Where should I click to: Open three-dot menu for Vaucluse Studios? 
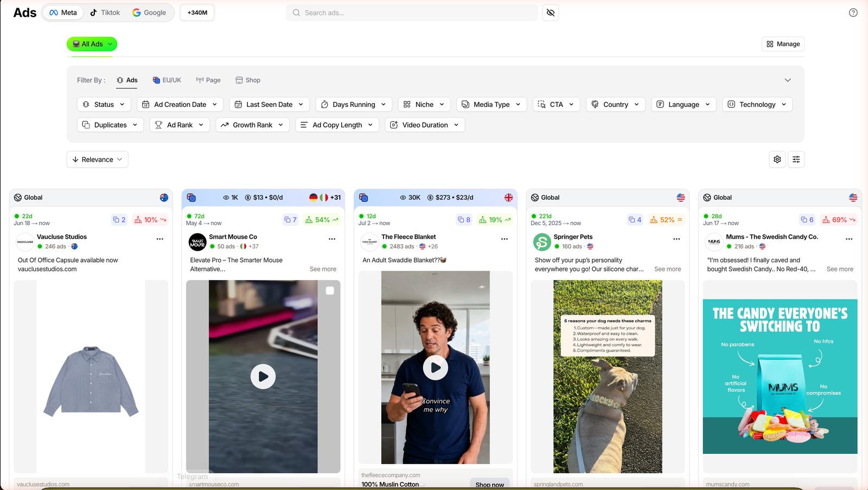point(160,239)
